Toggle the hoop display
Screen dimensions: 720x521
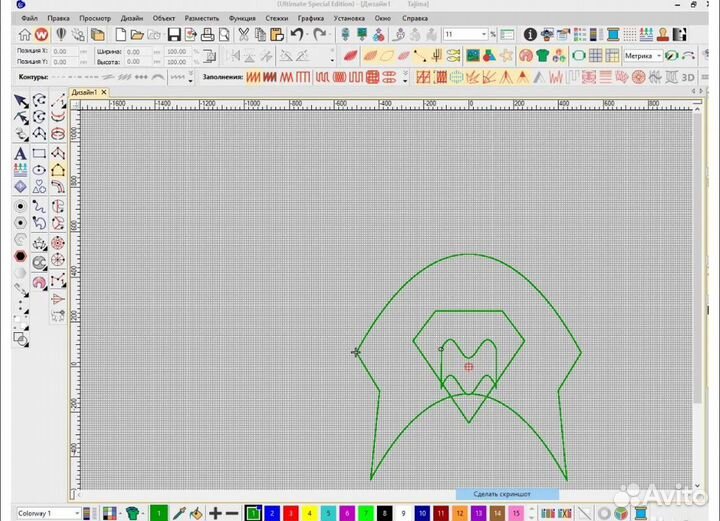(x=579, y=56)
